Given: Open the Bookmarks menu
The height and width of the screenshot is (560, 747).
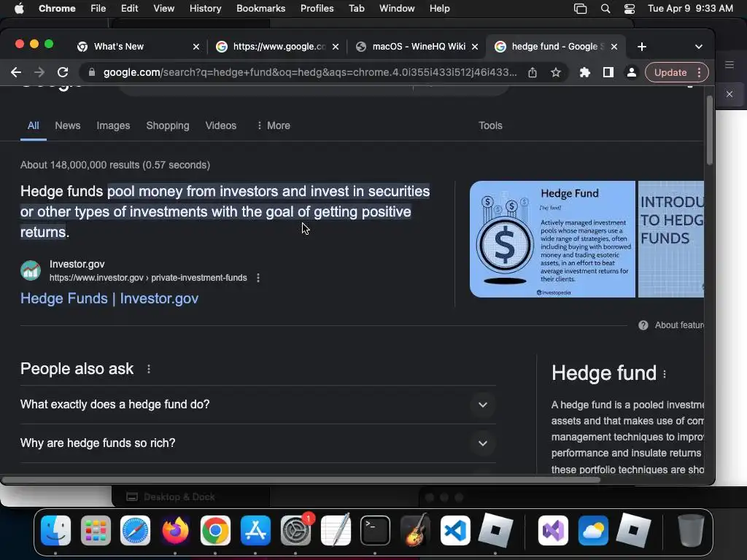Looking at the screenshot, I should click(260, 9).
